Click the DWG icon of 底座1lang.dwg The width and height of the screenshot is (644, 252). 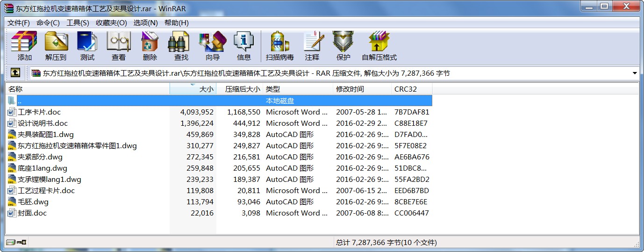click(12, 168)
